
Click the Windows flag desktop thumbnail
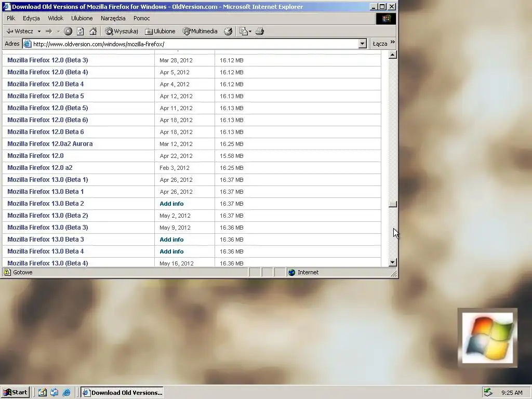pyautogui.click(x=487, y=338)
